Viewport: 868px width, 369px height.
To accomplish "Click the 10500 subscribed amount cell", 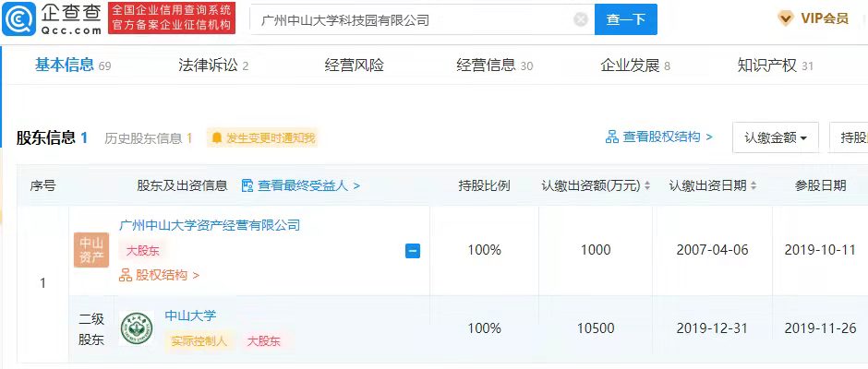I will point(596,328).
